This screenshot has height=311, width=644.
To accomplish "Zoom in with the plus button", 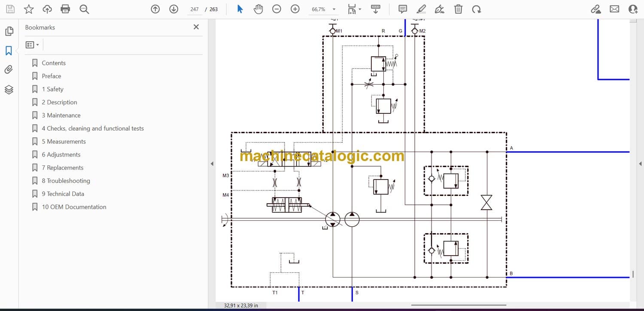I will coord(295,9).
